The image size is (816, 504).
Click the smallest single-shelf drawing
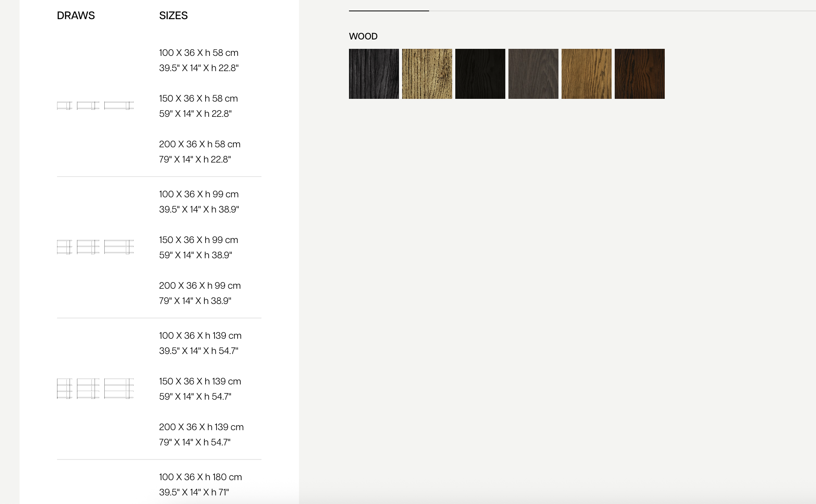click(64, 105)
